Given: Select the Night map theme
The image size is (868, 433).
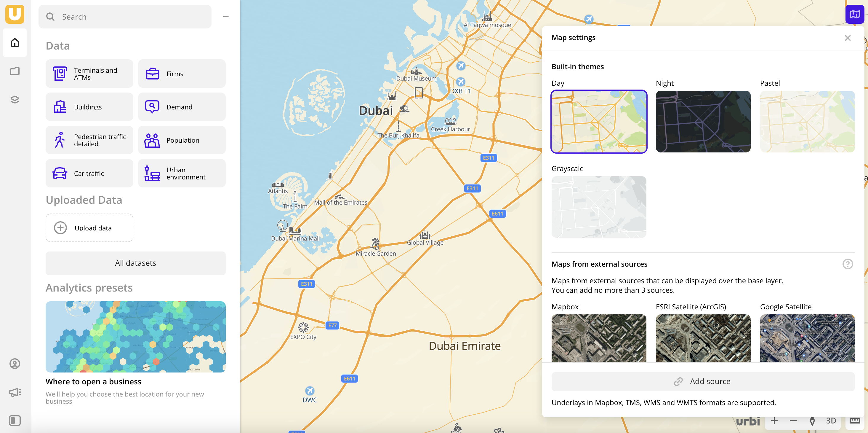Looking at the screenshot, I should click(703, 121).
